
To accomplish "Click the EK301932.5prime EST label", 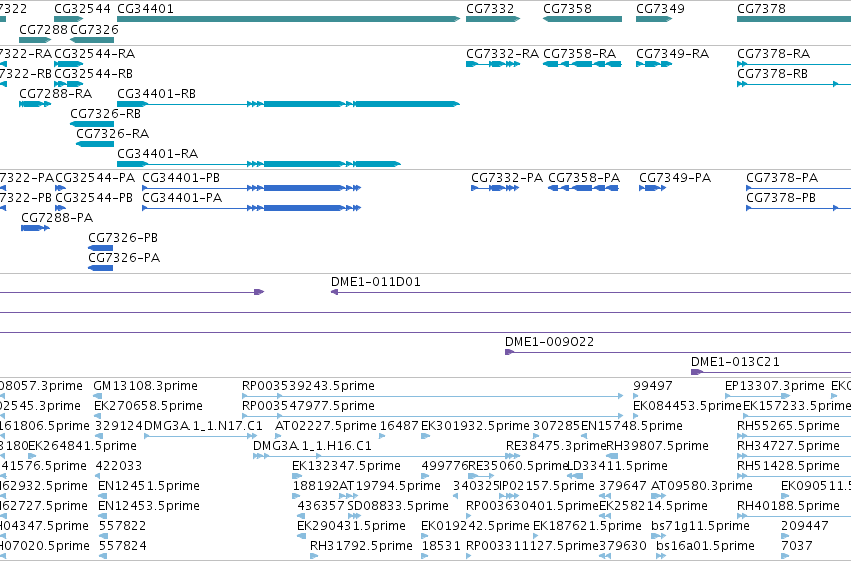I will pyautogui.click(x=475, y=426).
